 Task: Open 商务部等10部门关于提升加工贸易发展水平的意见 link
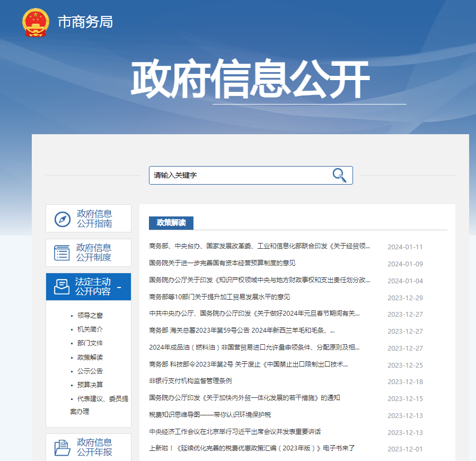point(219,297)
